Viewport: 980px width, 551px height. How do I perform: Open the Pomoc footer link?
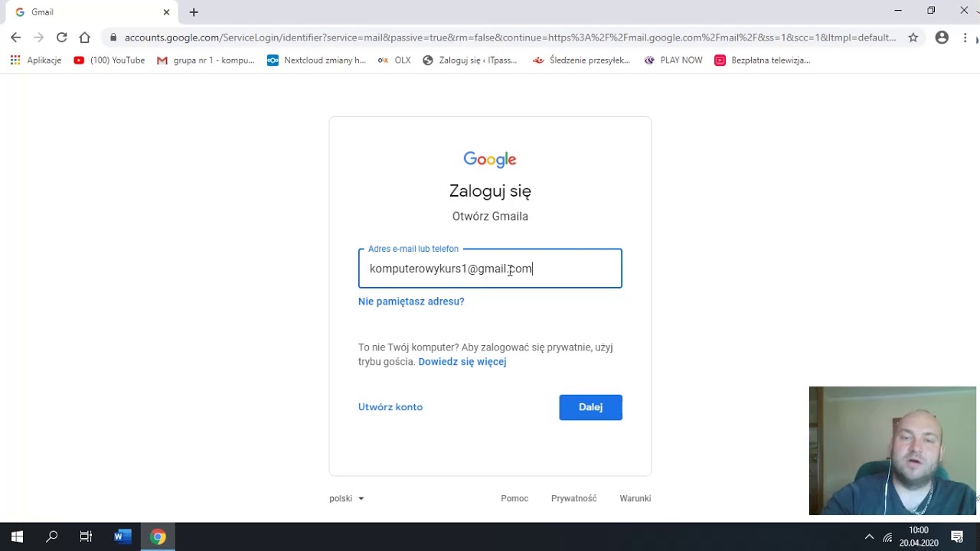[x=514, y=498]
